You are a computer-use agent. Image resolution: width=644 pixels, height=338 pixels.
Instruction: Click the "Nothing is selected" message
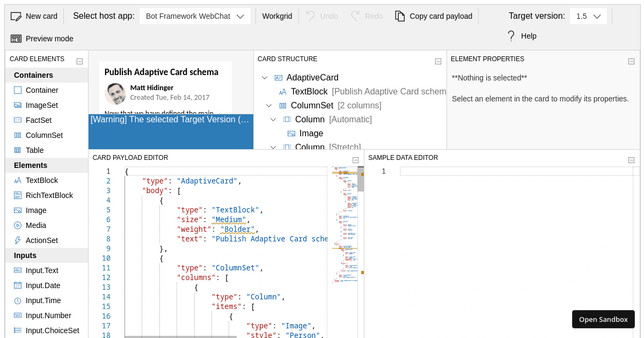pyautogui.click(x=489, y=78)
